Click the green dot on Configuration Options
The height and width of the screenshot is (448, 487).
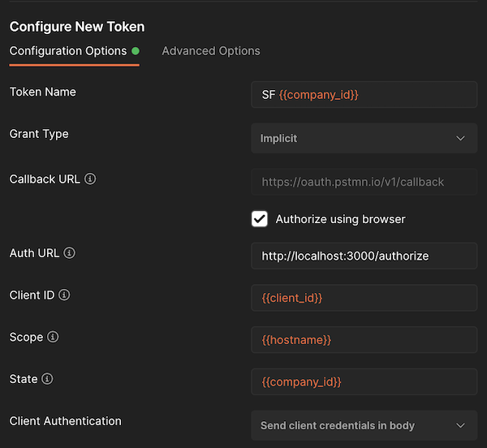coord(136,51)
